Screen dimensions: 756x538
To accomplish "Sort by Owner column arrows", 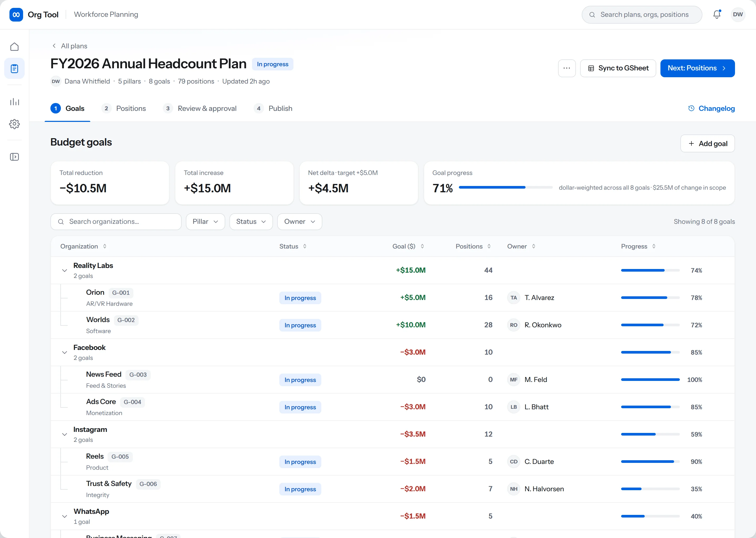I will coord(533,246).
